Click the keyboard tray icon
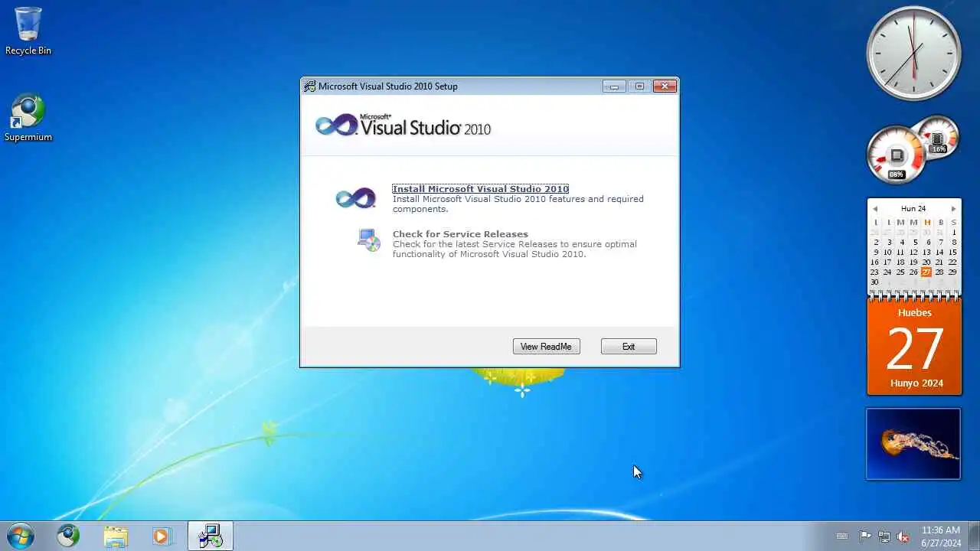The image size is (980, 551). tap(842, 536)
